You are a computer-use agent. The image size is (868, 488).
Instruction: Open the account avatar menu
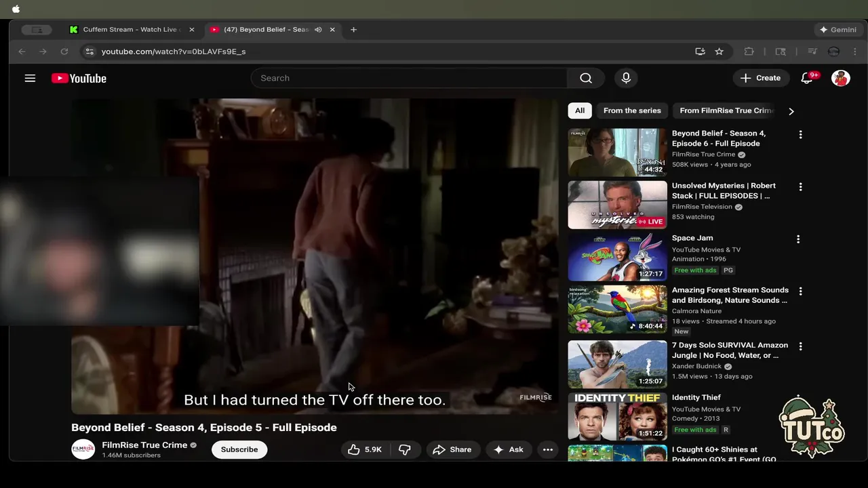[x=841, y=78]
